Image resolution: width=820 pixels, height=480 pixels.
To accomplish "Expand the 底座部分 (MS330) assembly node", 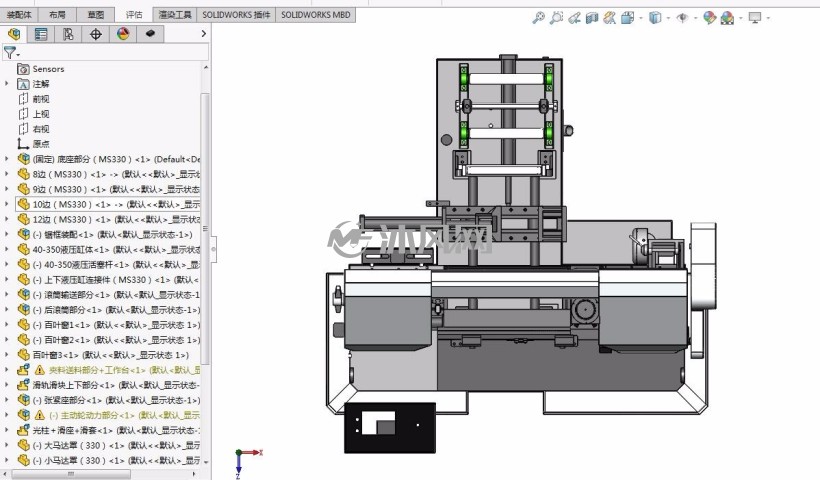I will 7,159.
